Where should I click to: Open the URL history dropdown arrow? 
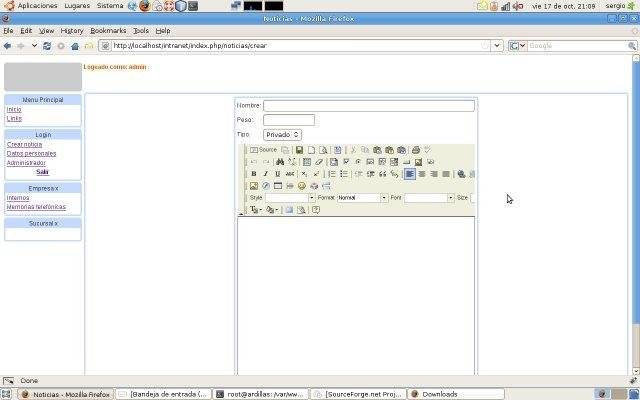click(497, 46)
